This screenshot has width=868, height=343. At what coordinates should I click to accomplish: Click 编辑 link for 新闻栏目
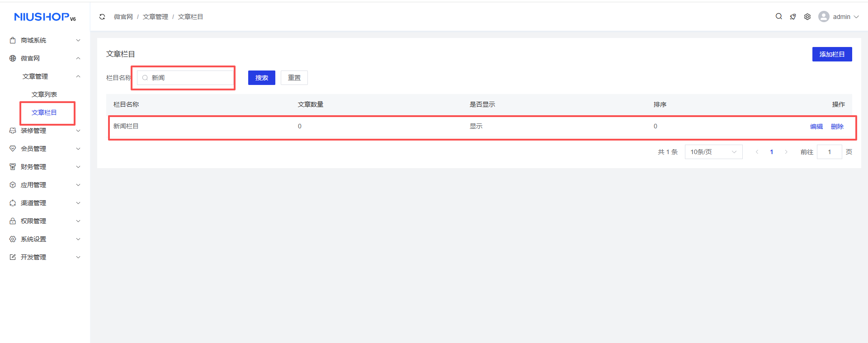point(816,127)
